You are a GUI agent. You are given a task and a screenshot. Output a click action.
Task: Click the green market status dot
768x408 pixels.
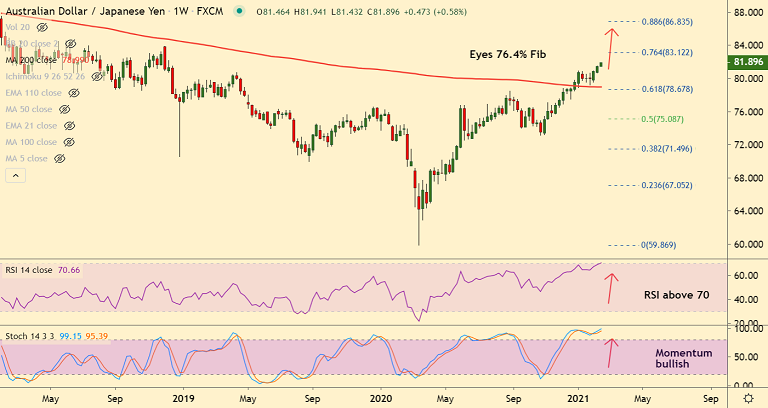click(x=239, y=11)
